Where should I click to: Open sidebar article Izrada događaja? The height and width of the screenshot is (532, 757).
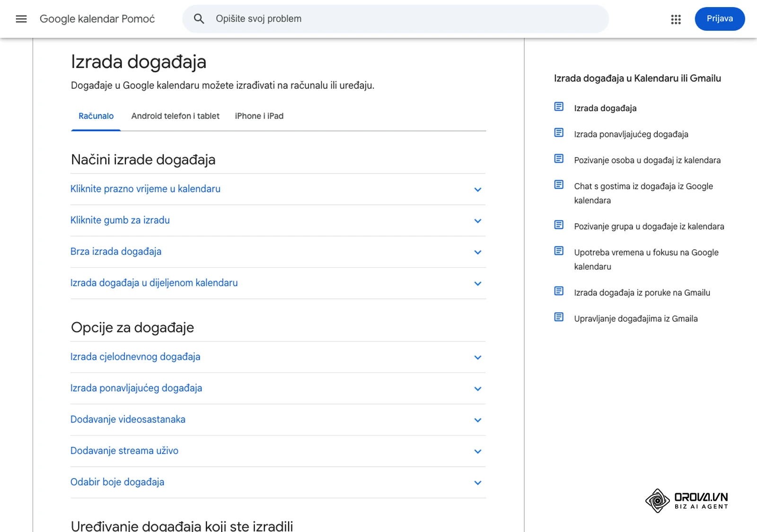click(x=605, y=108)
